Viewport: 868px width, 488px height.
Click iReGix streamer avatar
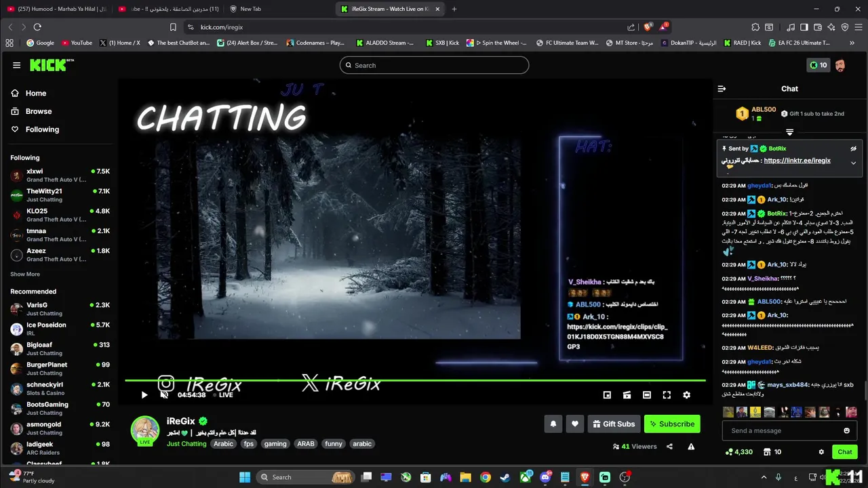coord(145,430)
